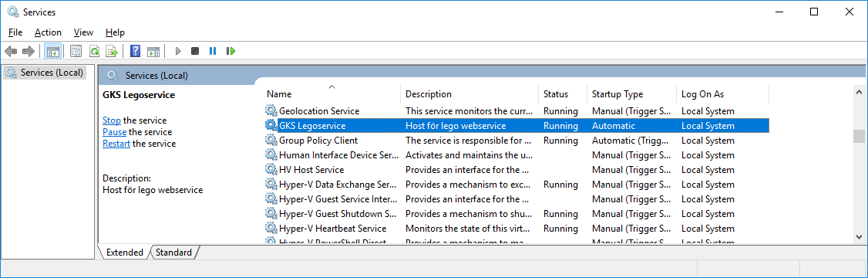This screenshot has height=278, width=868.
Task: Click the Export List toolbar icon
Action: click(x=113, y=51)
